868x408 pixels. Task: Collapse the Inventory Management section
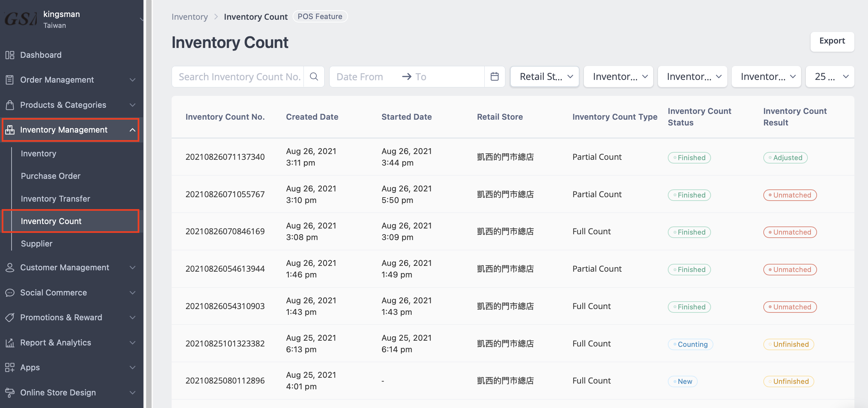[132, 130]
